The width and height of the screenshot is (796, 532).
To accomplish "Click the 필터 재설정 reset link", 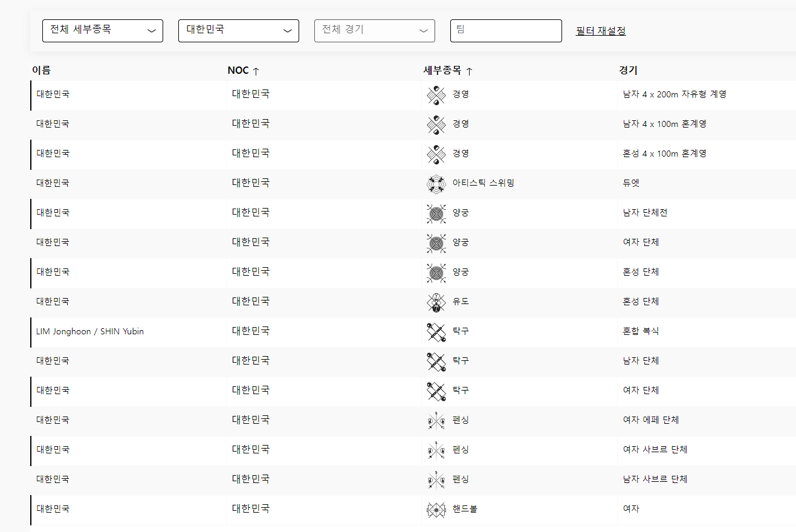I will (600, 30).
